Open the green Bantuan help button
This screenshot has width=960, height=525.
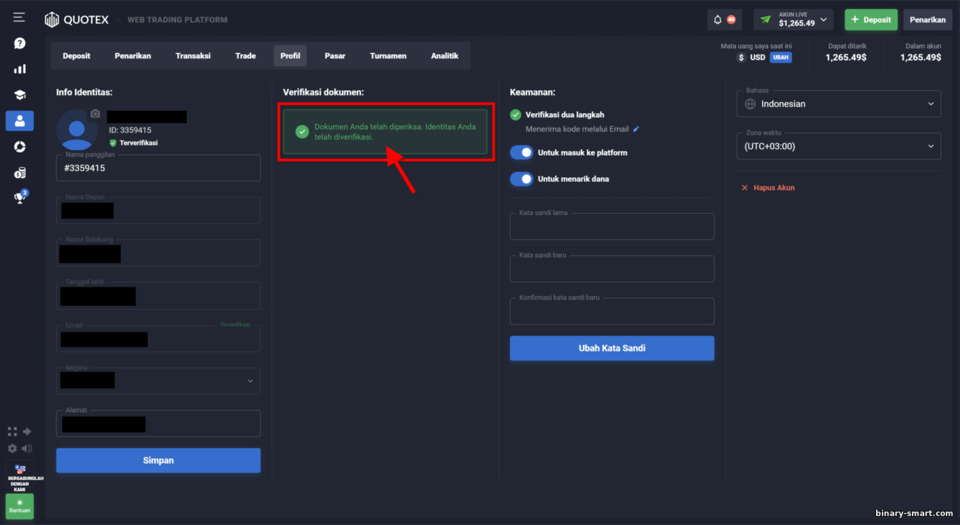click(20, 506)
